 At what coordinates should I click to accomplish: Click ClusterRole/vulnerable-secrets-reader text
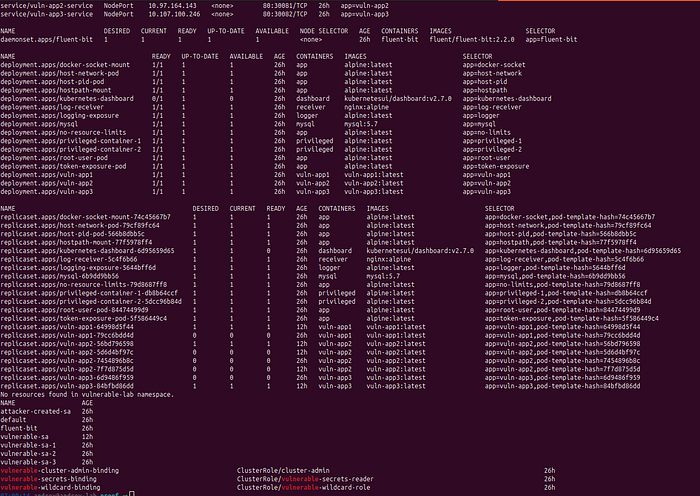pyautogui.click(x=305, y=480)
